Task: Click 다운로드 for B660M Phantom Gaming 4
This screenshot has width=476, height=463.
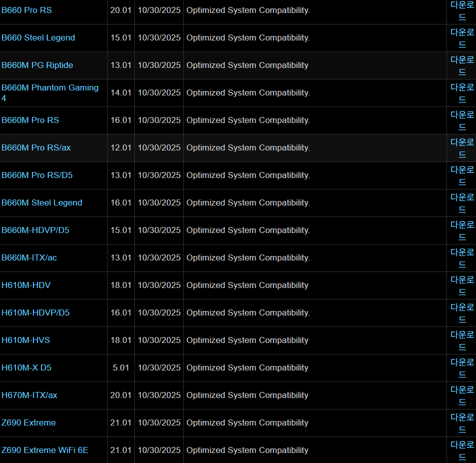Action: 462,93
